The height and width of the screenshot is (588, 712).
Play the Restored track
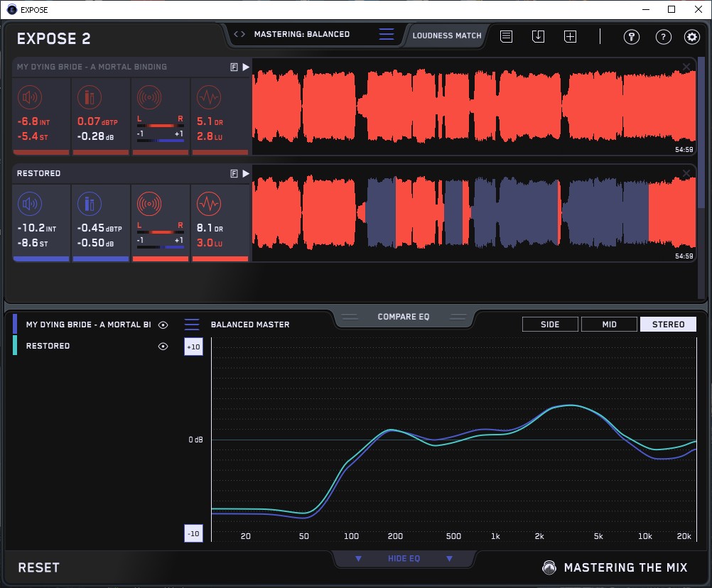click(x=246, y=173)
